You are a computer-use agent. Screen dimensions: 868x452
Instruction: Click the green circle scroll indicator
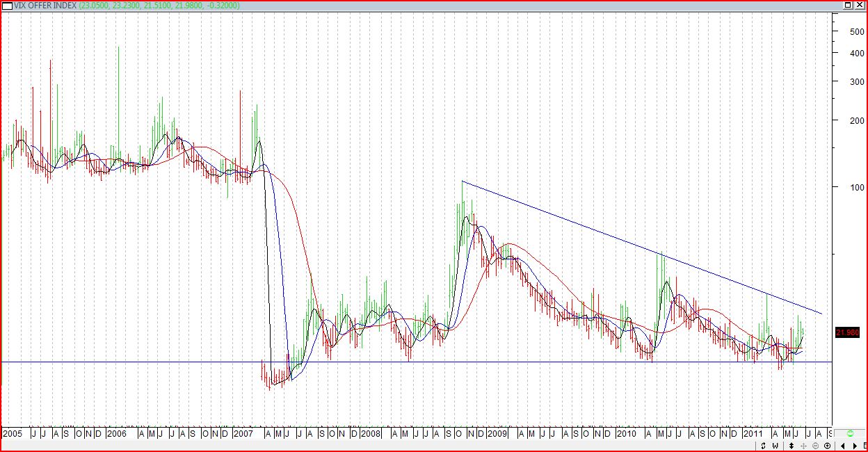click(850, 433)
